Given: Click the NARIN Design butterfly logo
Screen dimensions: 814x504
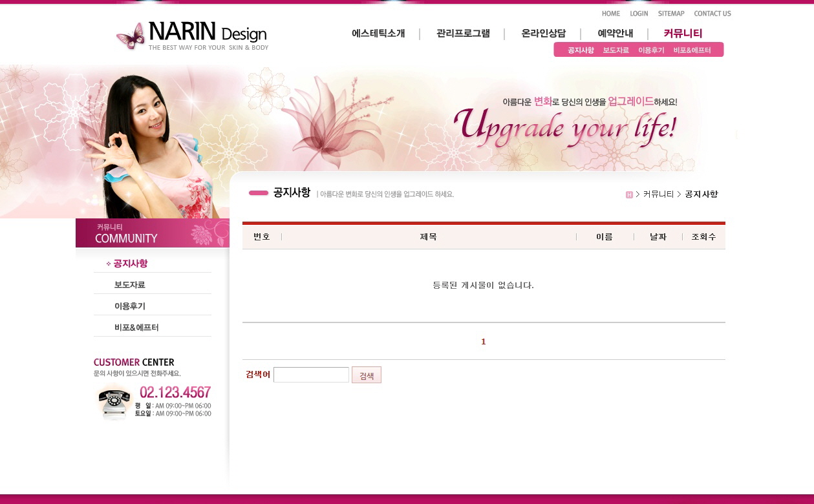Looking at the screenshot, I should tap(192, 36).
